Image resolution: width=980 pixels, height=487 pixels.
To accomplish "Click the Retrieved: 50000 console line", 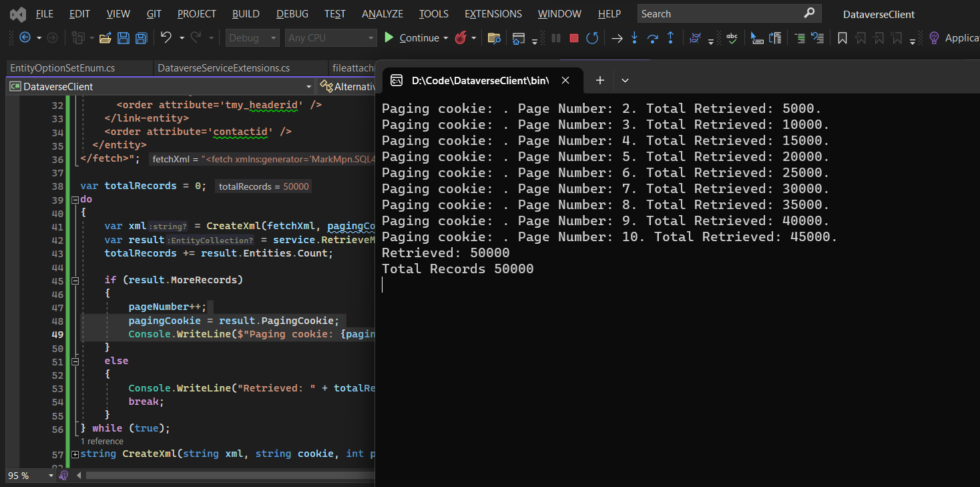I will 445,253.
